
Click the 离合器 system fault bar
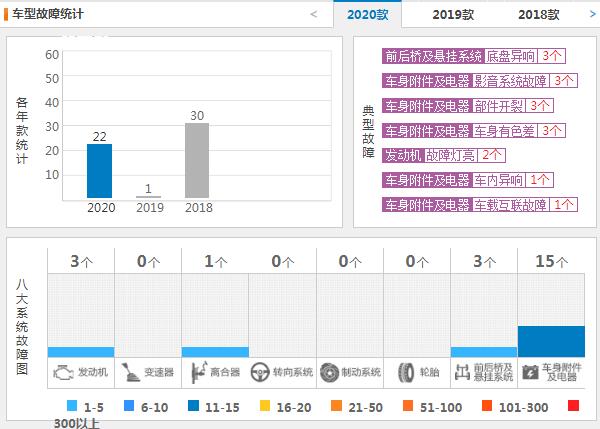click(215, 352)
